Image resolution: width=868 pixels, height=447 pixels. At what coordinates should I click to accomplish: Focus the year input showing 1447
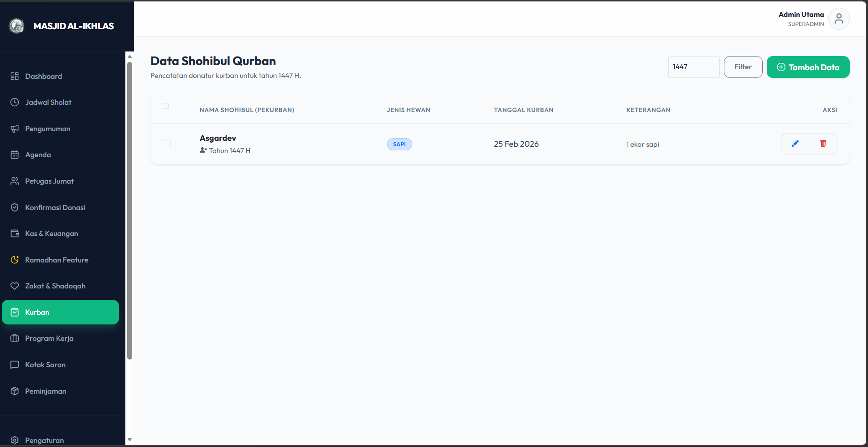[x=694, y=67]
